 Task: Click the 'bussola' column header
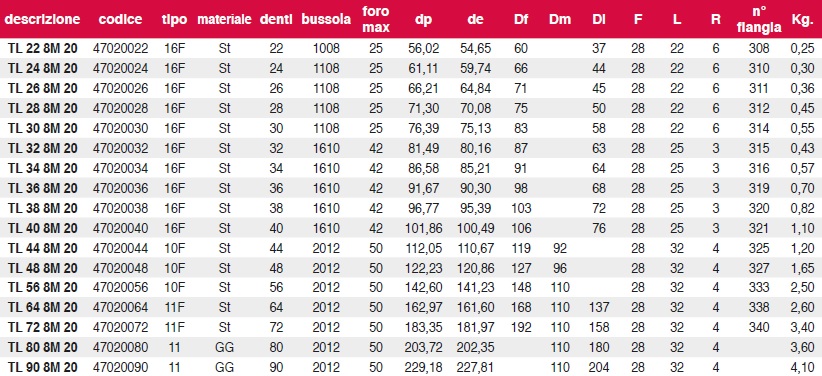(326, 20)
